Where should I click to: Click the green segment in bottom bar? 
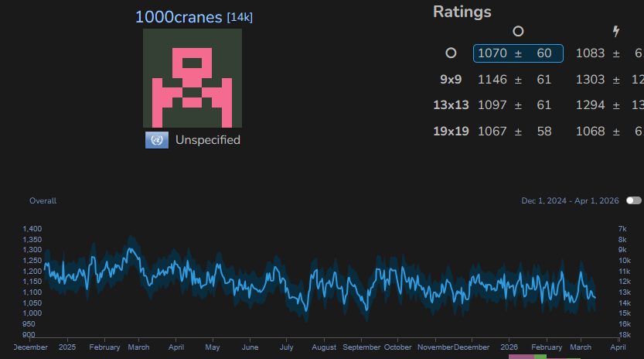click(x=540, y=357)
